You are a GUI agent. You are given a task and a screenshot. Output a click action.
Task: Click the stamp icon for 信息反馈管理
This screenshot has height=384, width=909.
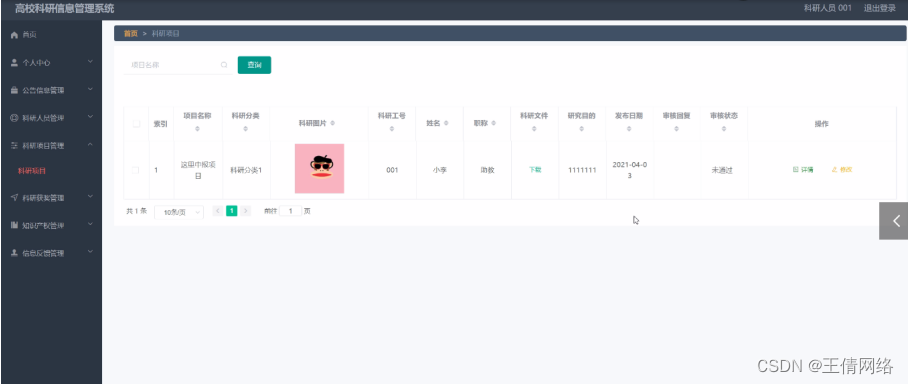(14, 253)
